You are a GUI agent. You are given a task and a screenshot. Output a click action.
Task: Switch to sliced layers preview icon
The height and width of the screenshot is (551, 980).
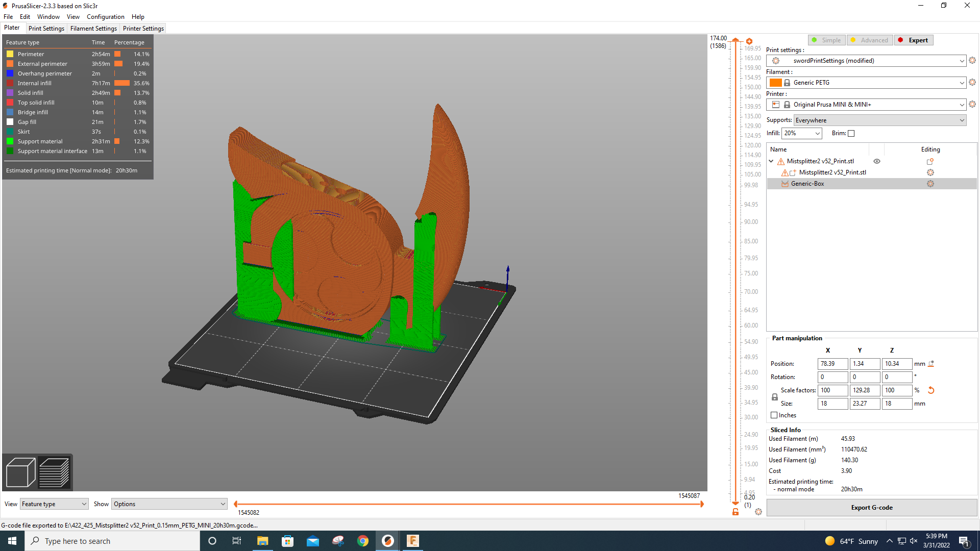[54, 472]
